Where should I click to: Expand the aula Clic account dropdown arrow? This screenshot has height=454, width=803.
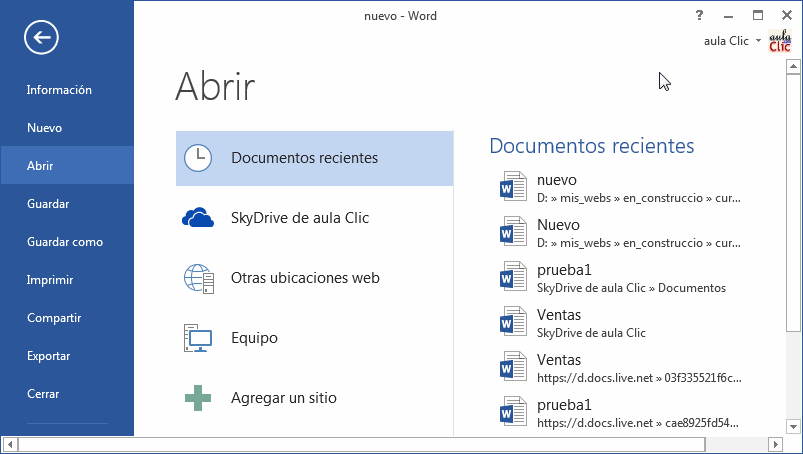coord(759,41)
